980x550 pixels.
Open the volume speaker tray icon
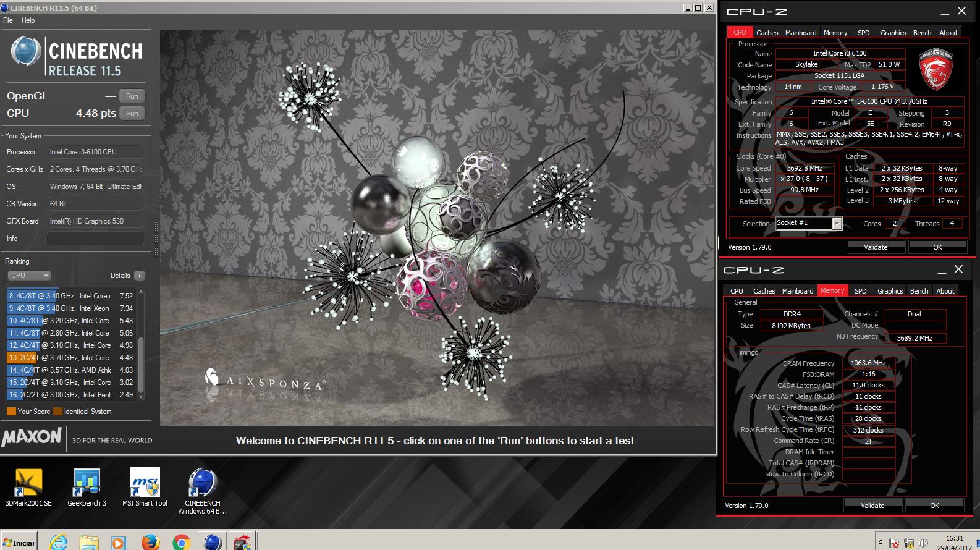(923, 543)
